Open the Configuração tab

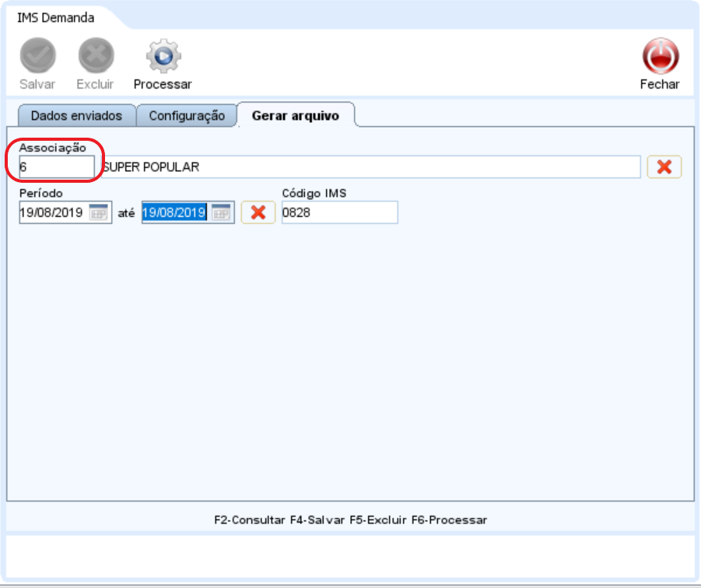[187, 116]
